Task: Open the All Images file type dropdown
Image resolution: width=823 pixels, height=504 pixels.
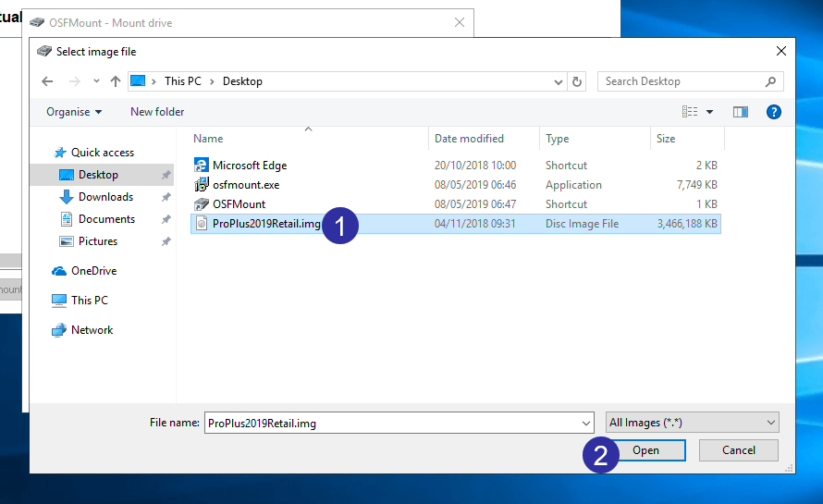Action: click(x=693, y=423)
